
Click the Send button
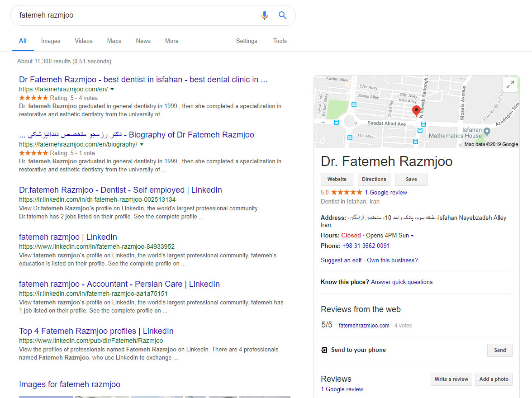coord(500,350)
